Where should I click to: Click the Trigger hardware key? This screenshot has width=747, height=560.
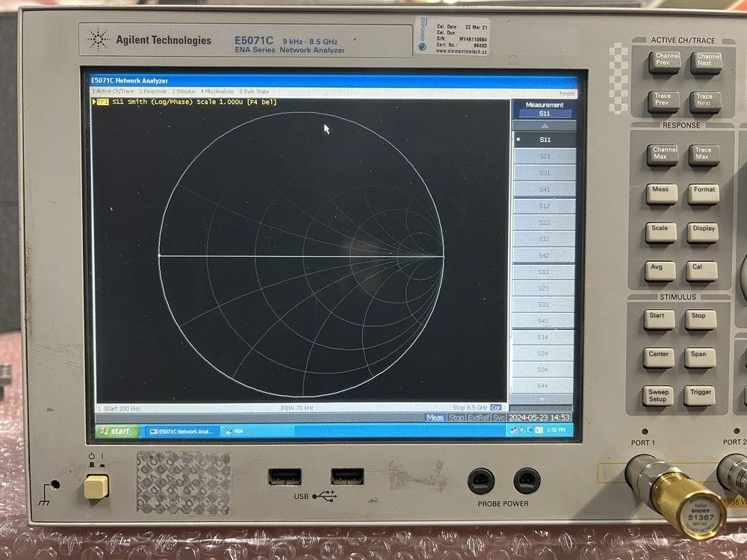(x=699, y=395)
